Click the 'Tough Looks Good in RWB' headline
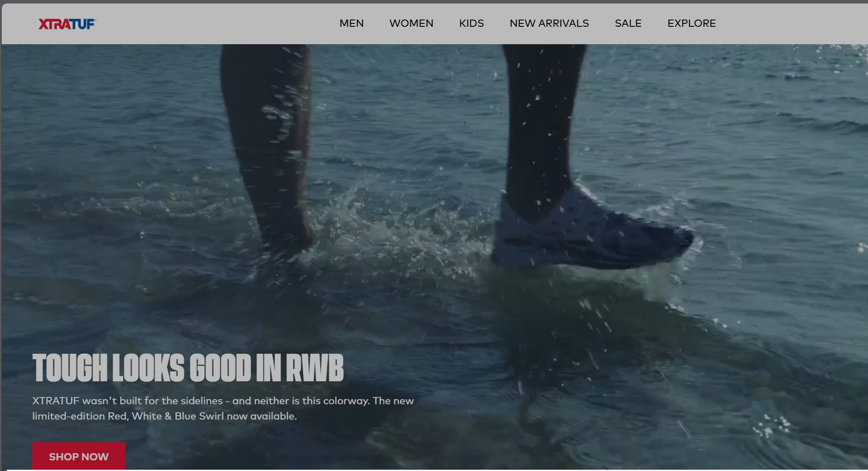This screenshot has height=471, width=868. point(188,368)
